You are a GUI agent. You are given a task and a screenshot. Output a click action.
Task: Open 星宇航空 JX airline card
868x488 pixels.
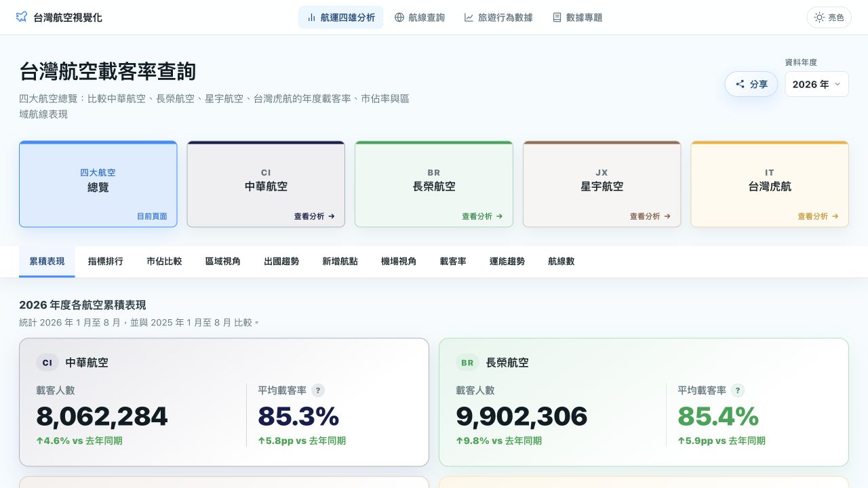coord(602,184)
